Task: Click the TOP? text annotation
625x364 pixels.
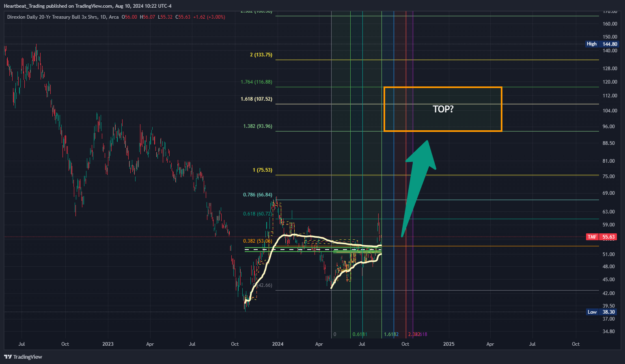Action: pos(443,109)
